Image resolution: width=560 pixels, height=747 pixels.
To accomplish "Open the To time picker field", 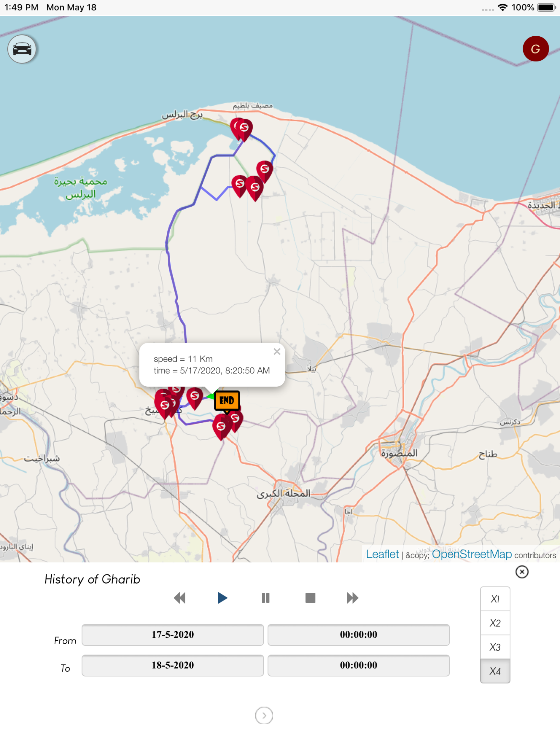I will click(x=358, y=665).
